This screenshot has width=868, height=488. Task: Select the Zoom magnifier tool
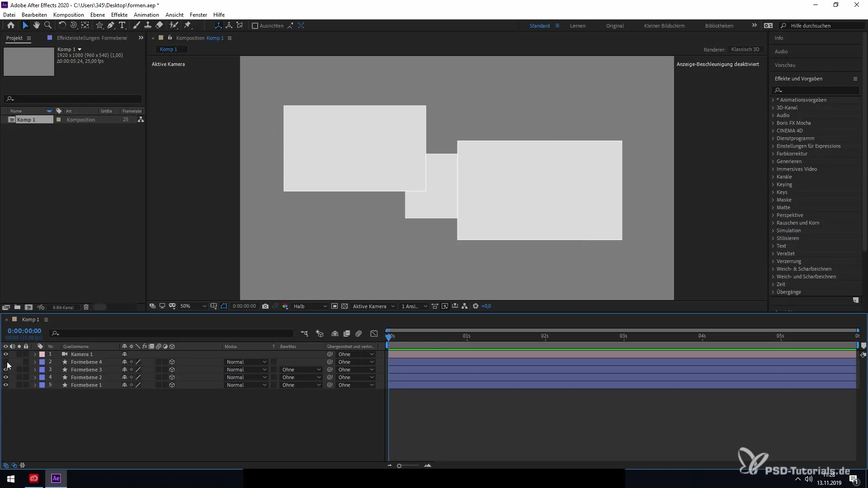48,26
